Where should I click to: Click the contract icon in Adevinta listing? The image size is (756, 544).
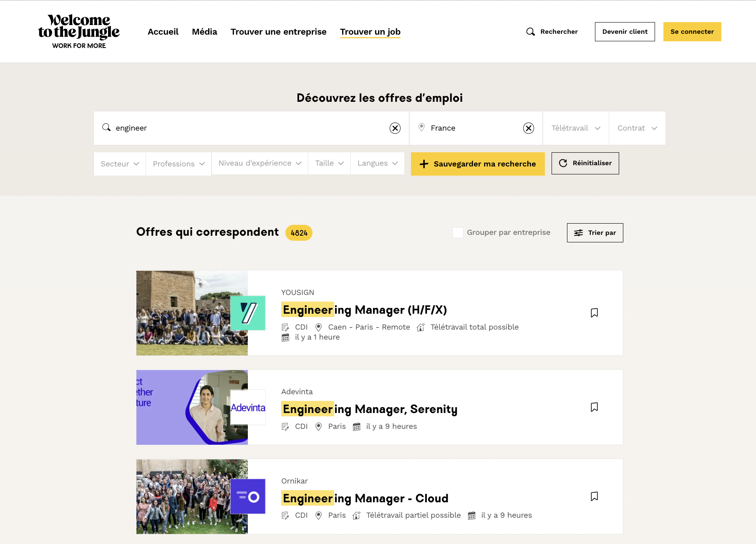pos(285,427)
